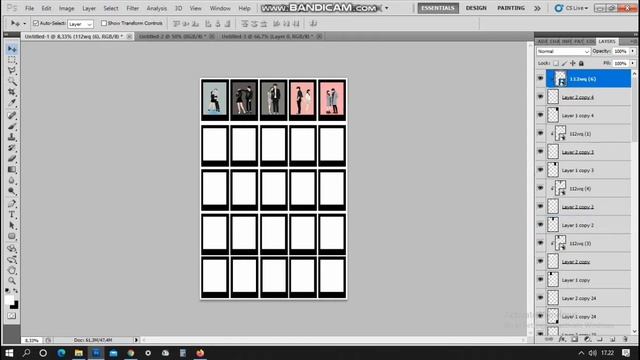Swap foreground and background colors
Image resolution: width=640 pixels, height=360 pixels.
tap(16, 290)
